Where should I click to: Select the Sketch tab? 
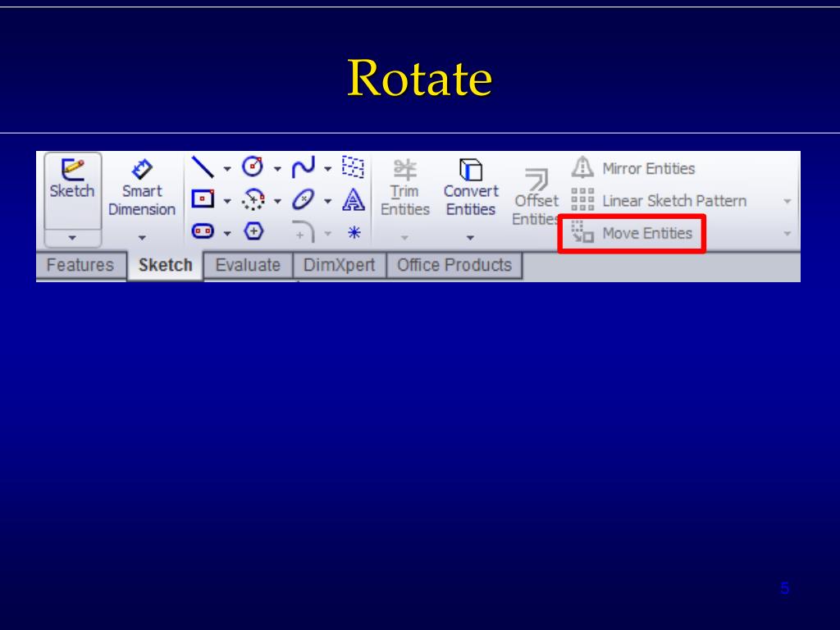165,265
